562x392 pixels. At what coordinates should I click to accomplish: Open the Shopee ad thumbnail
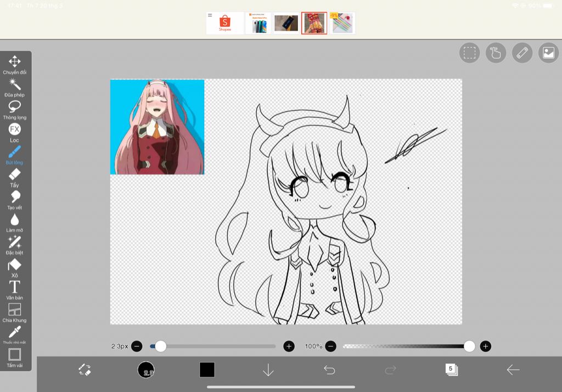(224, 23)
